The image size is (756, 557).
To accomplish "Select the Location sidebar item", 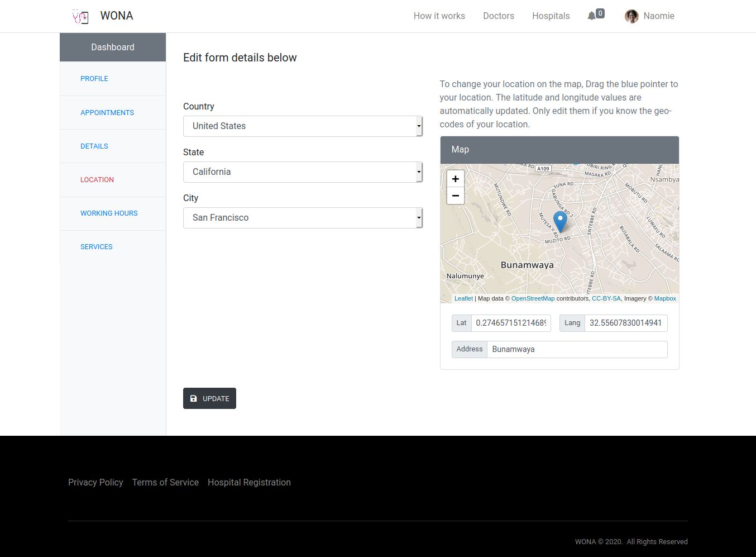I will pos(97,180).
